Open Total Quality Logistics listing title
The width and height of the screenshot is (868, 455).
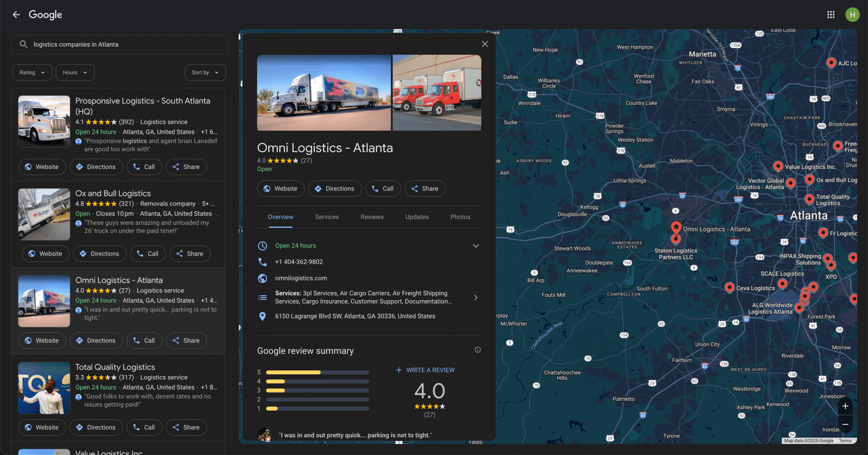tap(115, 368)
